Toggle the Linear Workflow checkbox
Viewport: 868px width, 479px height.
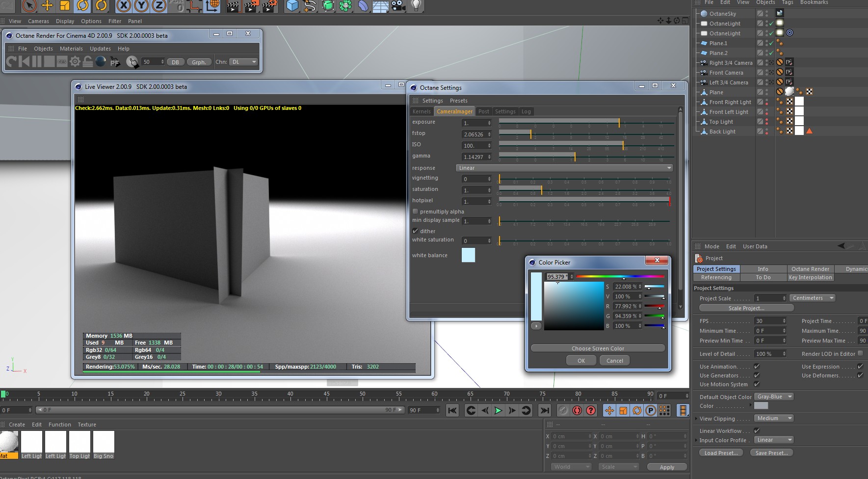tap(757, 431)
